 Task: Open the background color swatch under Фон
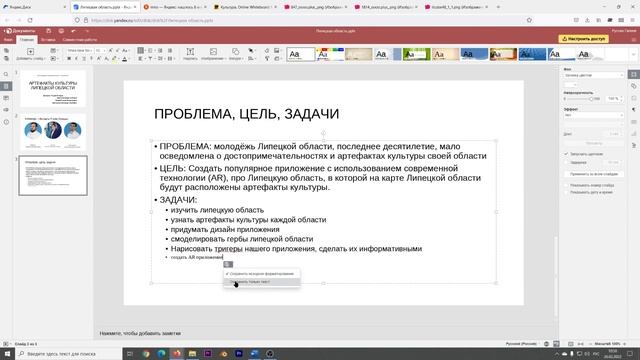(x=571, y=84)
